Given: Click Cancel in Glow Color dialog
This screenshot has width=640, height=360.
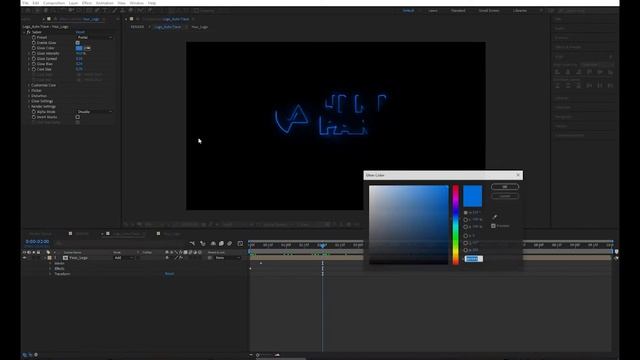Looking at the screenshot, I should tap(505, 196).
